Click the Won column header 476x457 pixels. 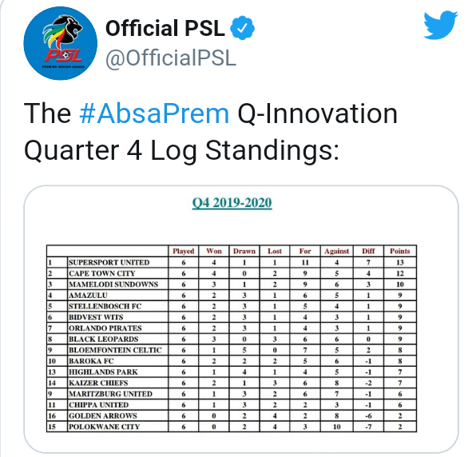point(214,251)
